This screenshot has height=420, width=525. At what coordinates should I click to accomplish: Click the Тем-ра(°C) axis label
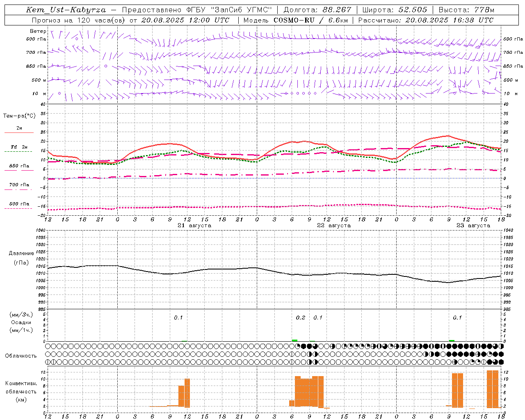pos(19,116)
